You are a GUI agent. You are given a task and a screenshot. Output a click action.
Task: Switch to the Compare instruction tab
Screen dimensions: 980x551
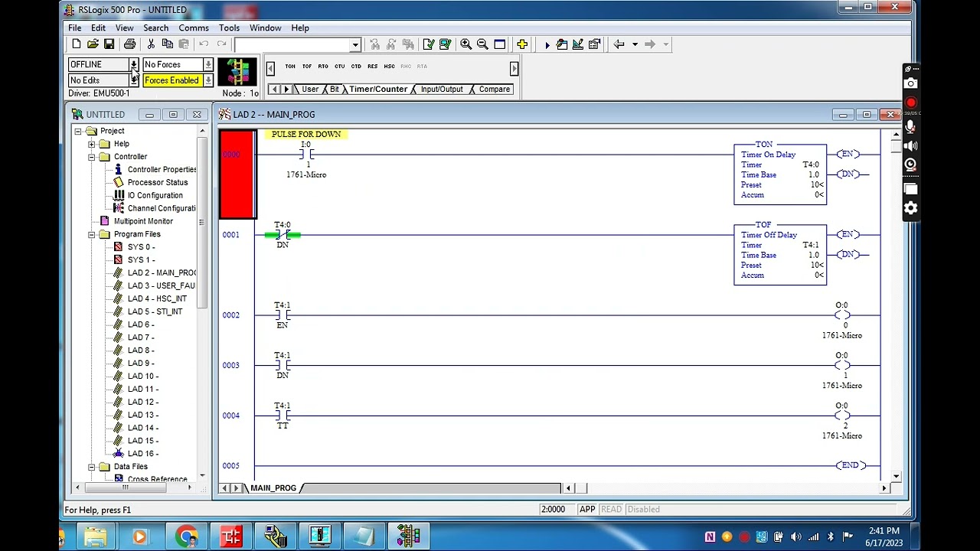494,90
